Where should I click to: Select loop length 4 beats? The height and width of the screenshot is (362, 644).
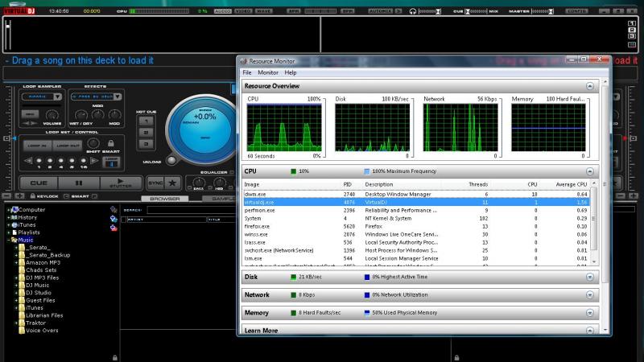point(61,160)
